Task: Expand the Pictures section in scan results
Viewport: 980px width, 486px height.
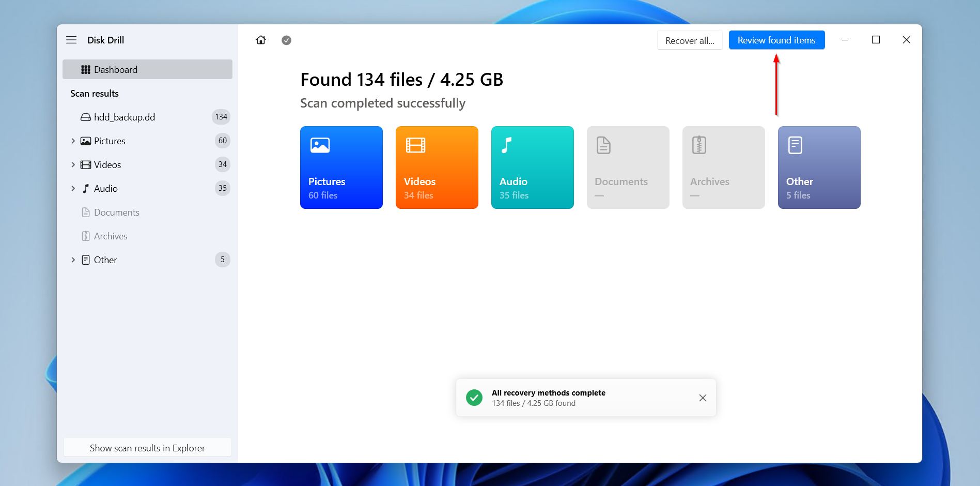Action: point(73,141)
